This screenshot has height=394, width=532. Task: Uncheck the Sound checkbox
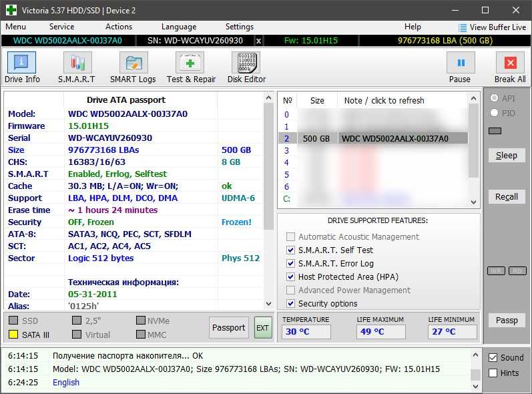(x=493, y=358)
